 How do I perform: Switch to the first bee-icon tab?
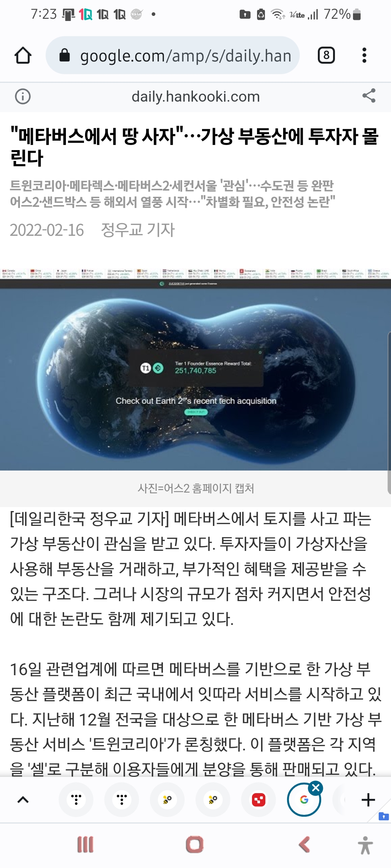tap(167, 800)
